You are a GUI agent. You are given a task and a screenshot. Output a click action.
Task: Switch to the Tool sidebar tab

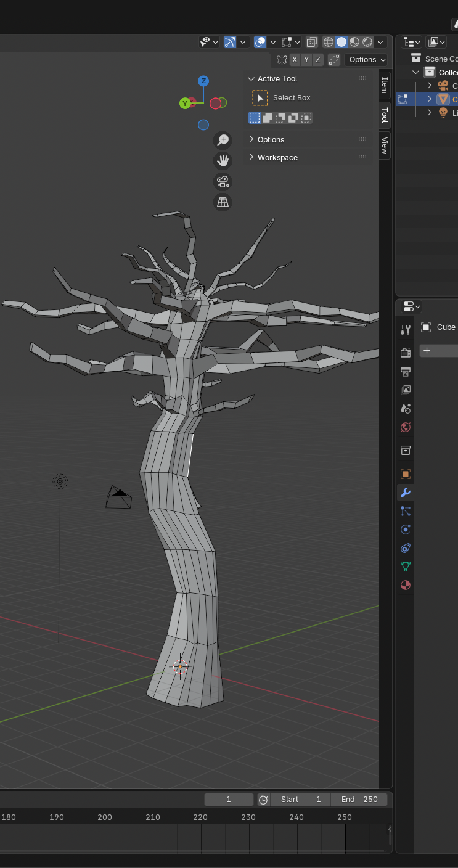click(x=385, y=115)
